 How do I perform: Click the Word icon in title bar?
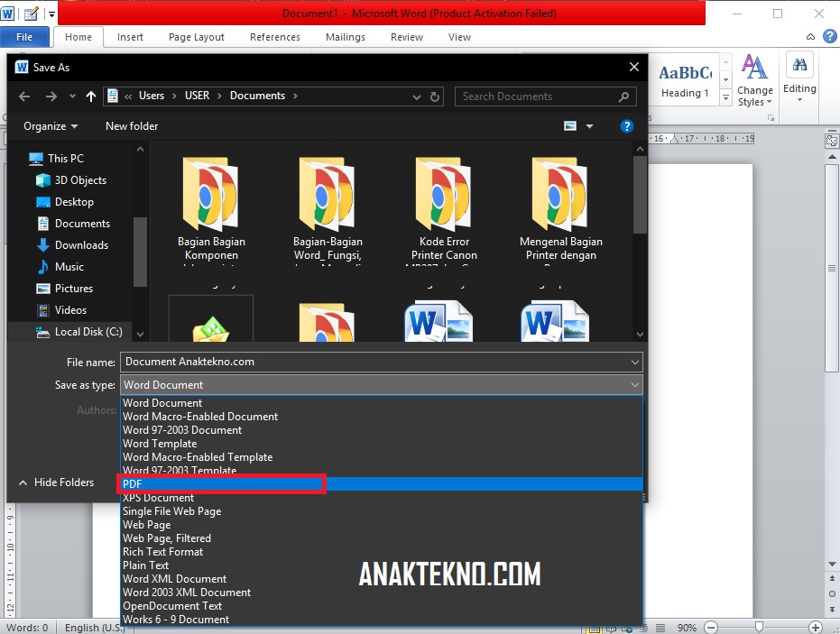7,14
